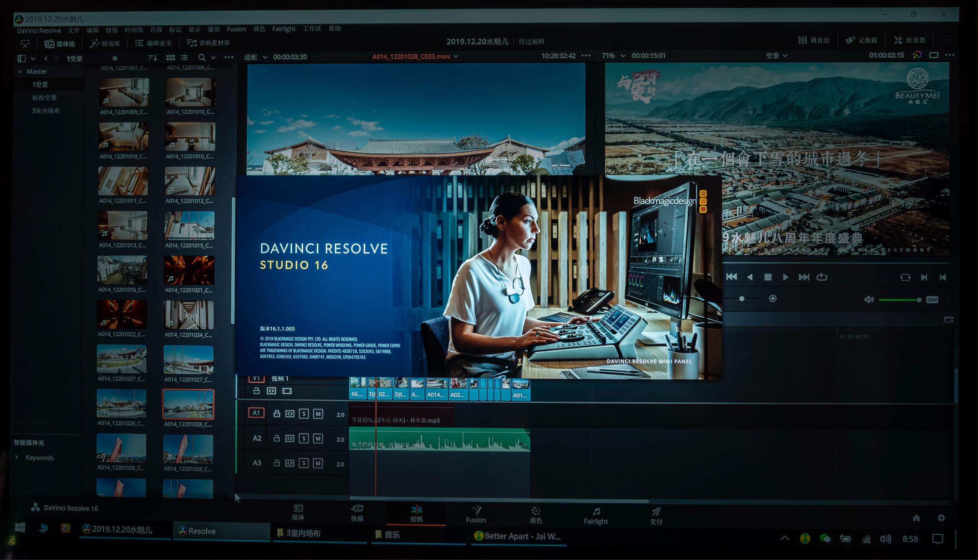Open project settings gear icon

pyautogui.click(x=941, y=518)
